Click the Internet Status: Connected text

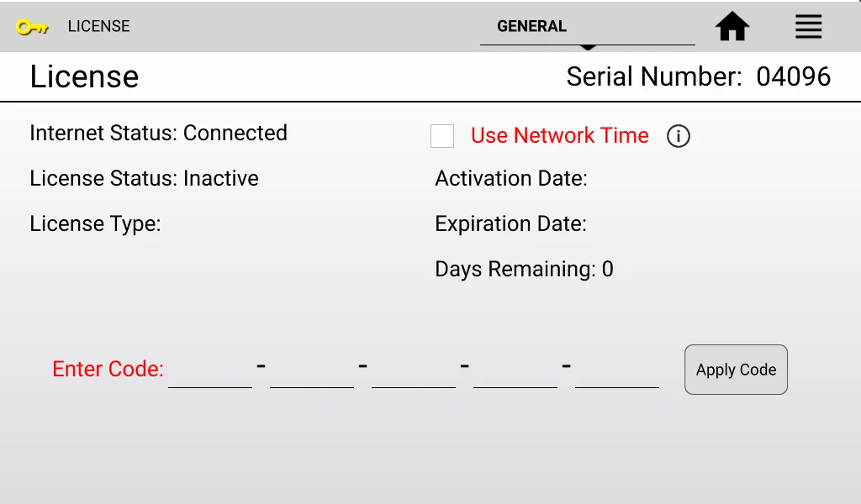(158, 134)
